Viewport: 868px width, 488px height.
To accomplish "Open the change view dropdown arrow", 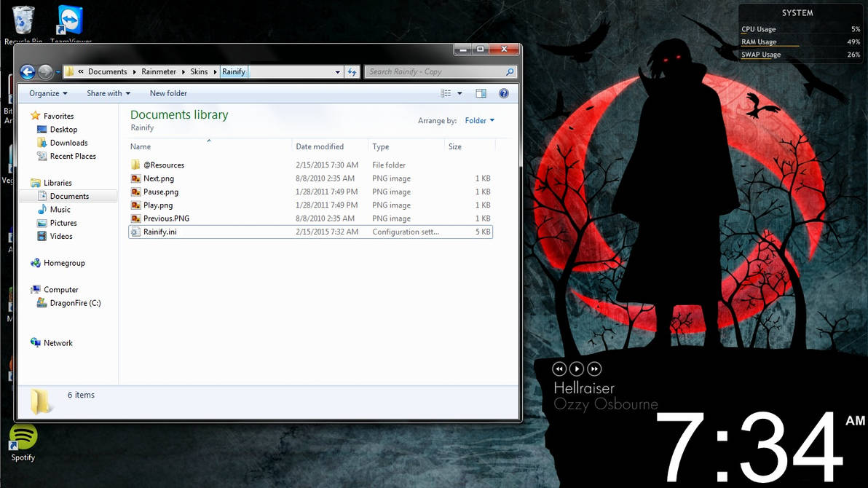I will pyautogui.click(x=459, y=93).
